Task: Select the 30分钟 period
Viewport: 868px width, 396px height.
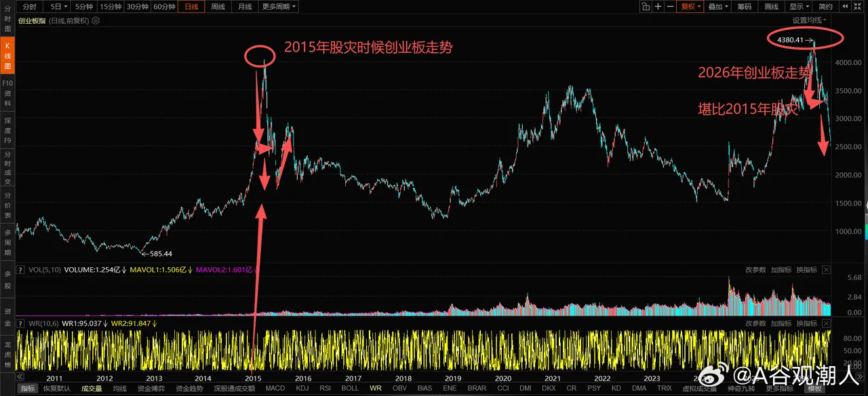Action: tap(138, 6)
